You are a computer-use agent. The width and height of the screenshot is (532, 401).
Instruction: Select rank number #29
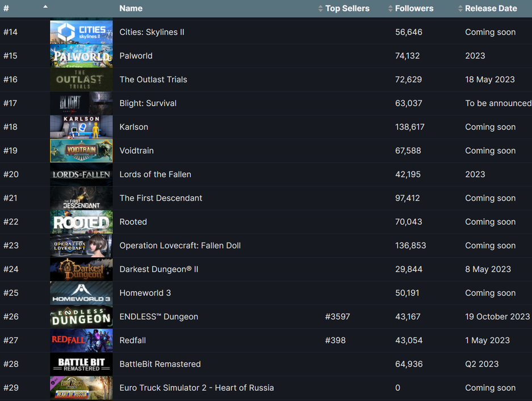tap(11, 388)
